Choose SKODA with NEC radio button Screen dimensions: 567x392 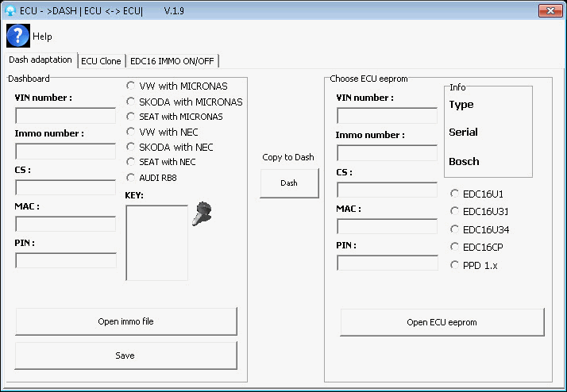tap(131, 147)
